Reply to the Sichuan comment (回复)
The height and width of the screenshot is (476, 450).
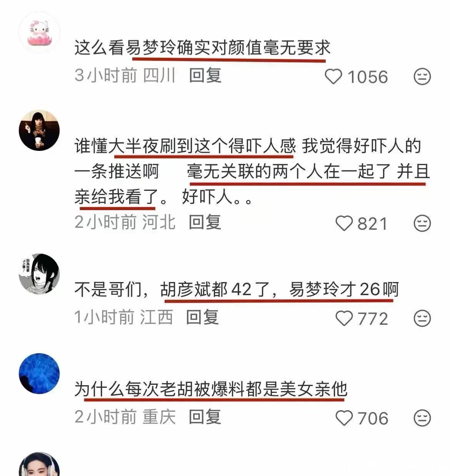point(205,75)
